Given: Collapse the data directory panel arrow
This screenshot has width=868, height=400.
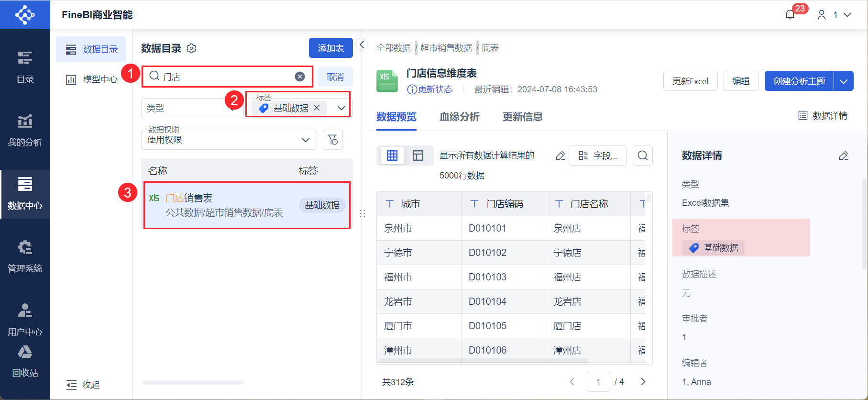Looking at the screenshot, I should coord(362,44).
